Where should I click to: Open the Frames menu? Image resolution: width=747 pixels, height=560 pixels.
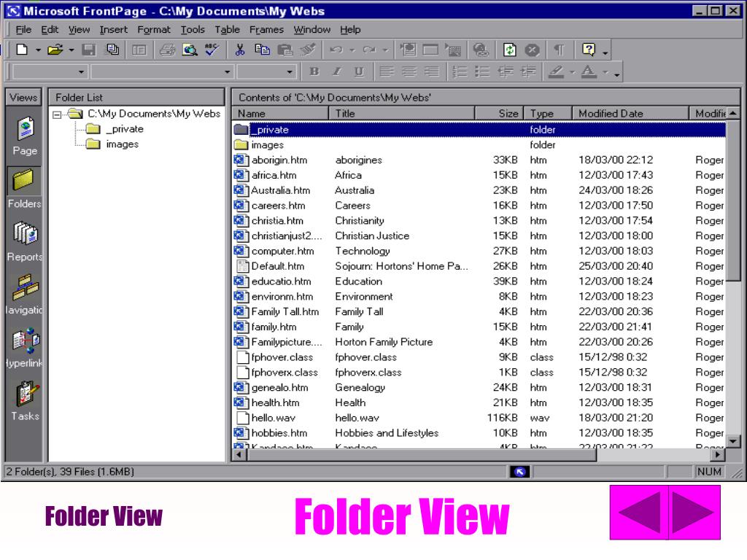pyautogui.click(x=266, y=29)
